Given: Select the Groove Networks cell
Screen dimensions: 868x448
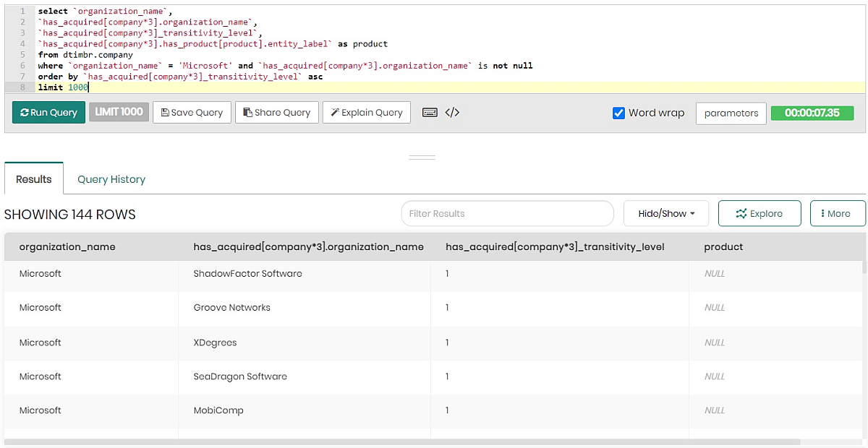Looking at the screenshot, I should click(x=305, y=308).
